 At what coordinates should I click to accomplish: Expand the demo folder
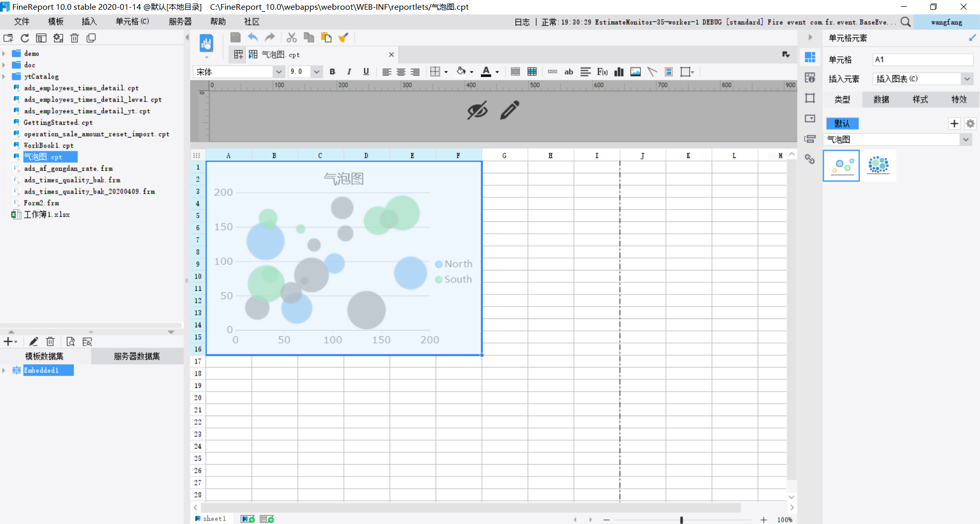(x=4, y=54)
